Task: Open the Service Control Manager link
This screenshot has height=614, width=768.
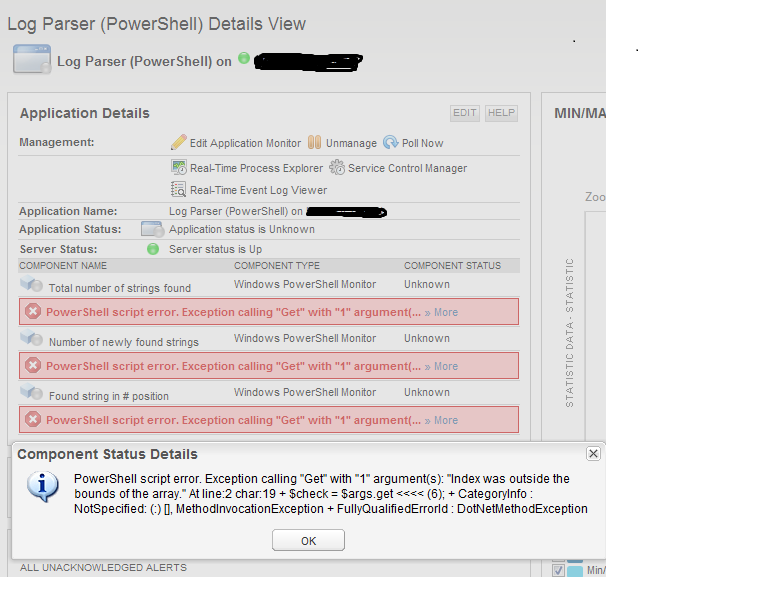Action: (x=408, y=168)
